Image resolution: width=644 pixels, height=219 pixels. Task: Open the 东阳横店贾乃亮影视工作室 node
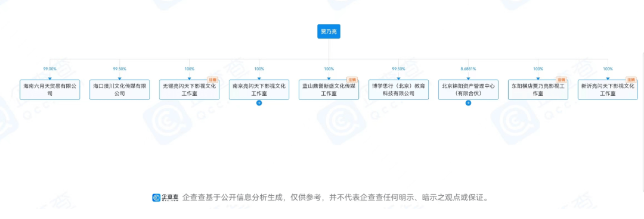[x=538, y=90]
